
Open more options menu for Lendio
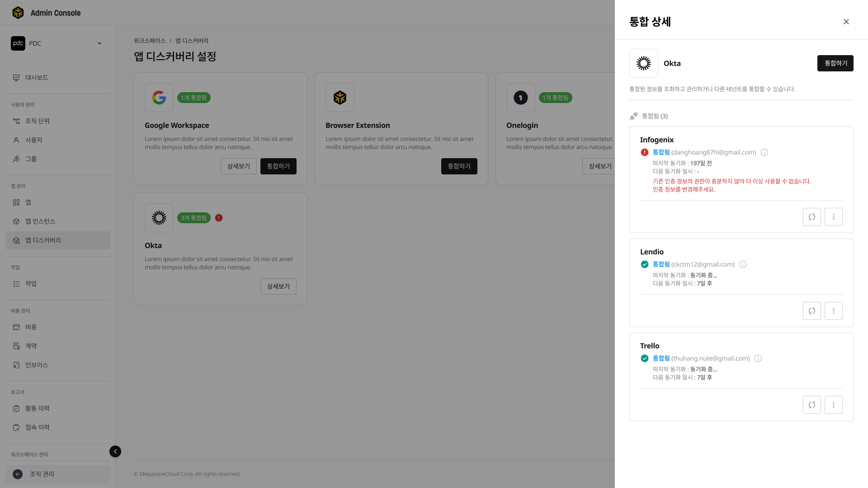click(833, 311)
